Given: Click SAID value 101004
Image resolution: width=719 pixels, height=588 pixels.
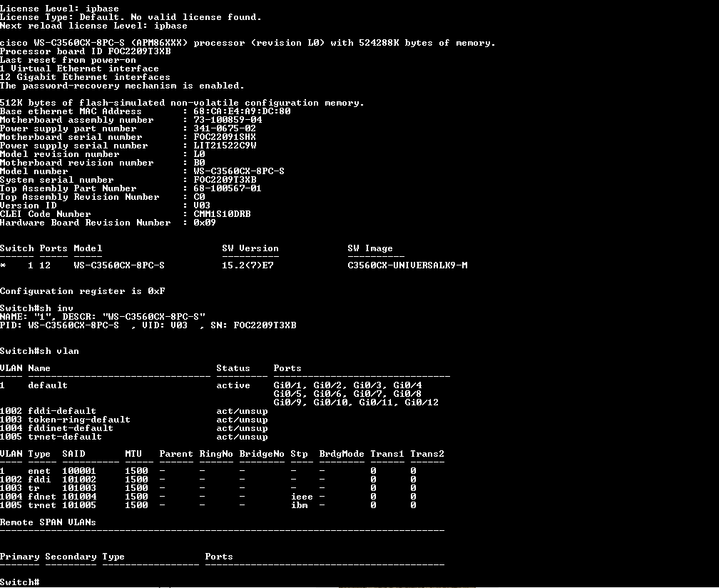Looking at the screenshot, I should (79, 497).
